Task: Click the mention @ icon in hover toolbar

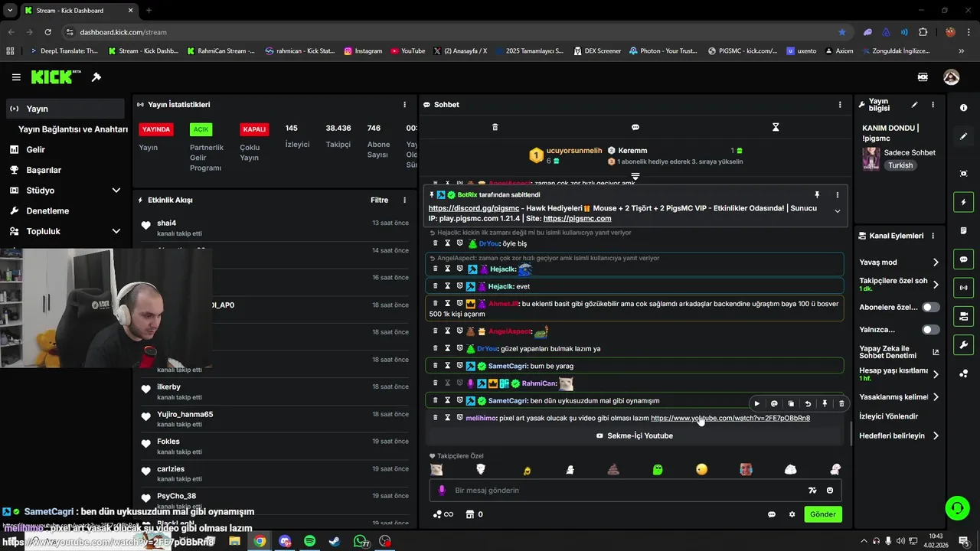Action: [x=774, y=403]
